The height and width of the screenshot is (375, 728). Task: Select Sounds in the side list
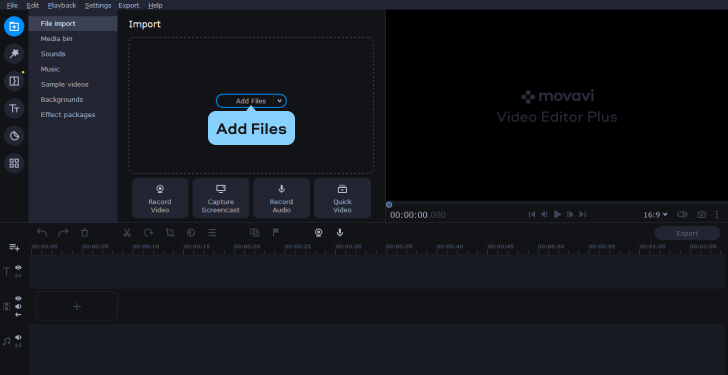point(73,54)
